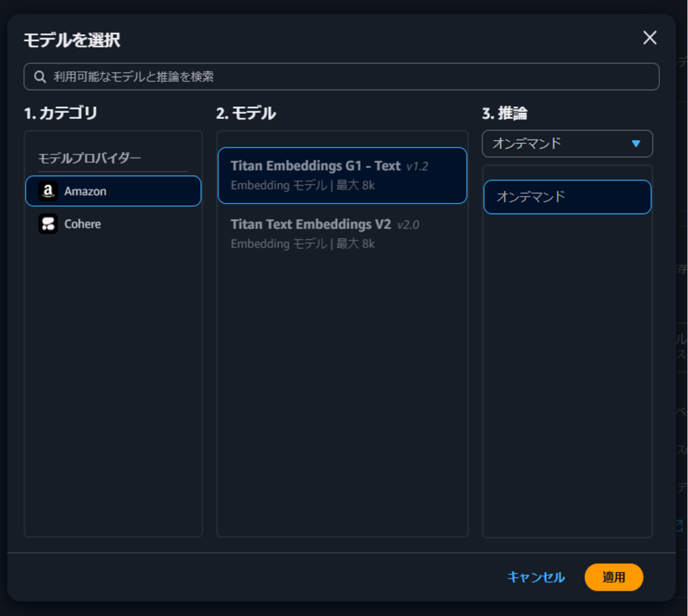This screenshot has width=688, height=616.
Task: Click the external link icon at right edge
Action: pos(679,525)
